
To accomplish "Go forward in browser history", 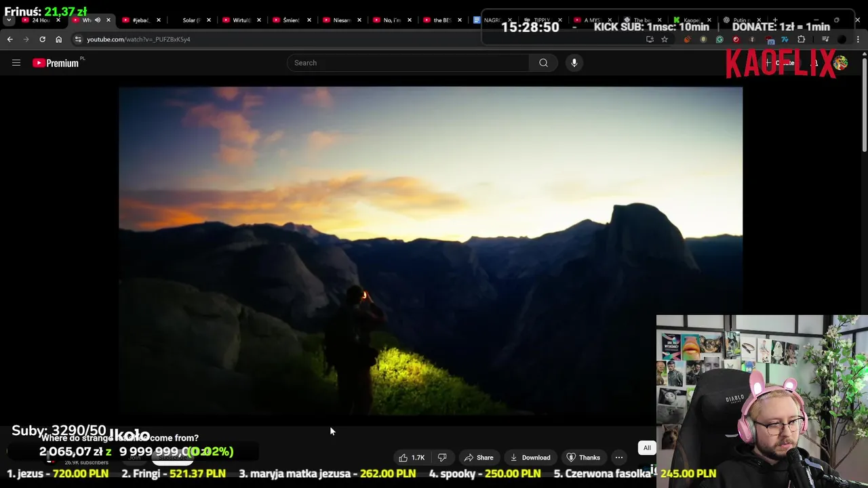I will [26, 39].
